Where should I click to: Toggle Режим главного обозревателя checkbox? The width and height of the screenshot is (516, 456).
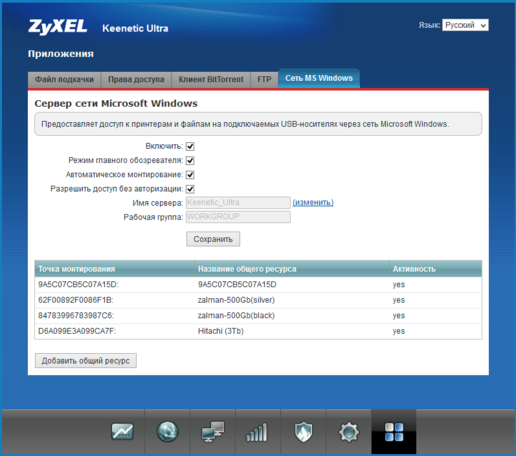point(190,161)
